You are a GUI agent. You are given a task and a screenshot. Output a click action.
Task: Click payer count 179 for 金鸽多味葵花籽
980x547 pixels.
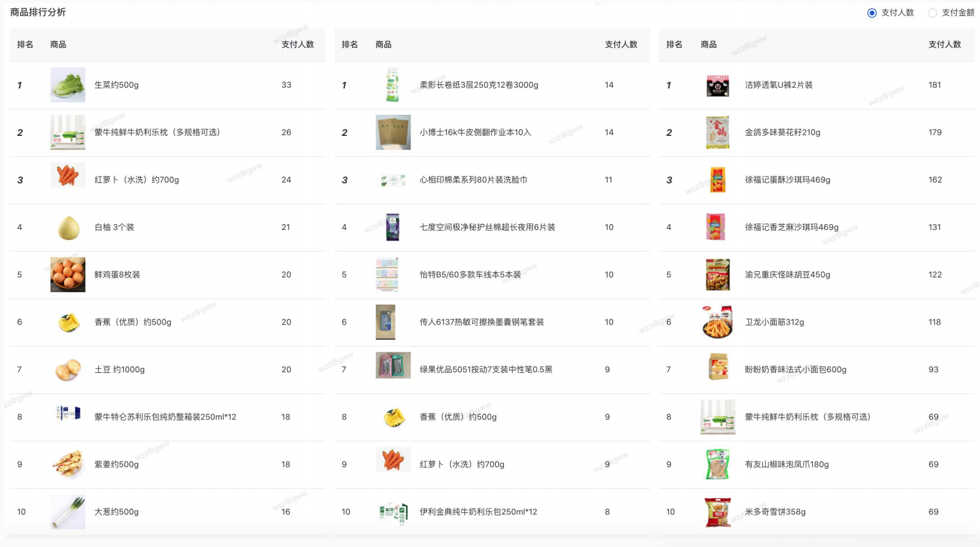tap(935, 132)
